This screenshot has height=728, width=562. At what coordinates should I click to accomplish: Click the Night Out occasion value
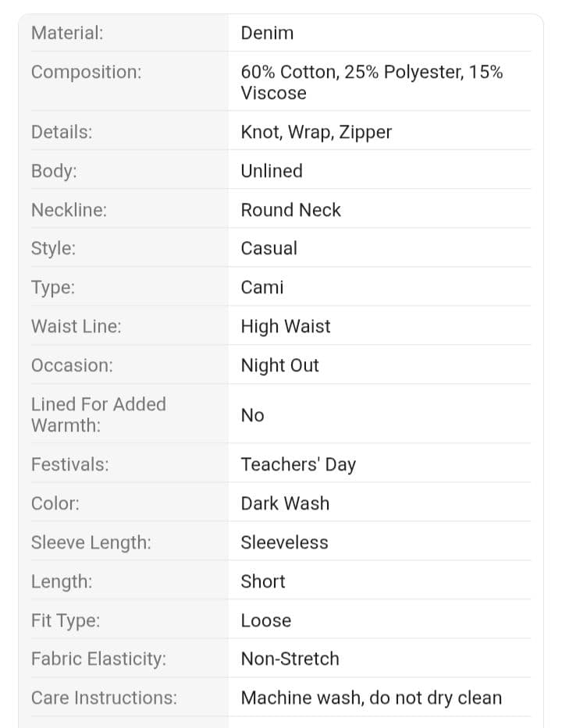click(280, 365)
